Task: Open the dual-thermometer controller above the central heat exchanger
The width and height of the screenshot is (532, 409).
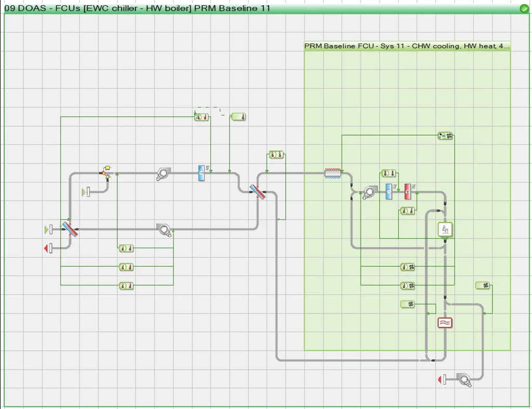Action: [276, 155]
